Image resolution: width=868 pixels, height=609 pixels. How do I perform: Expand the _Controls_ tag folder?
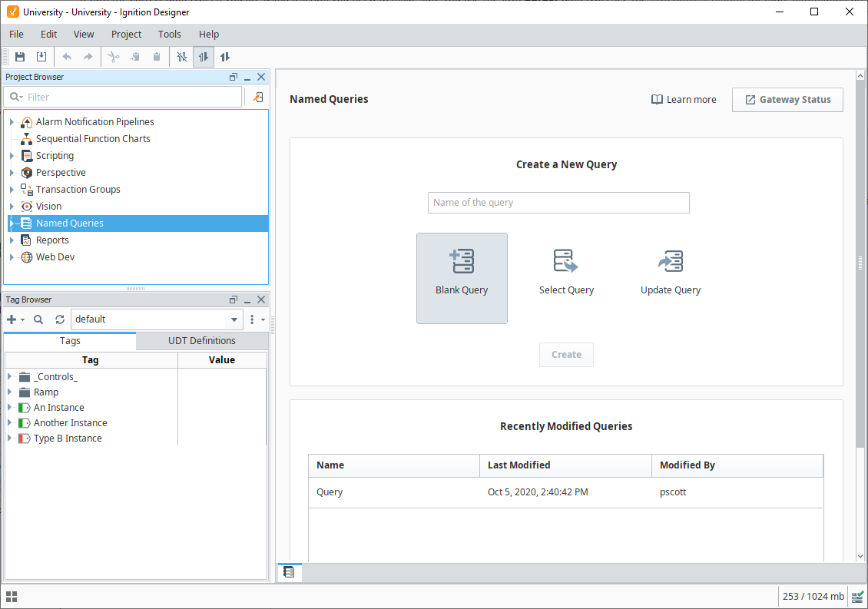pyautogui.click(x=9, y=376)
